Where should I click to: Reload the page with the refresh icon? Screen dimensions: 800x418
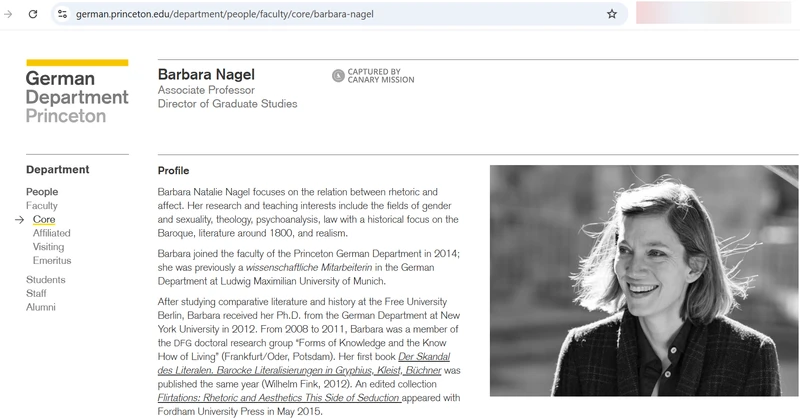(33, 14)
